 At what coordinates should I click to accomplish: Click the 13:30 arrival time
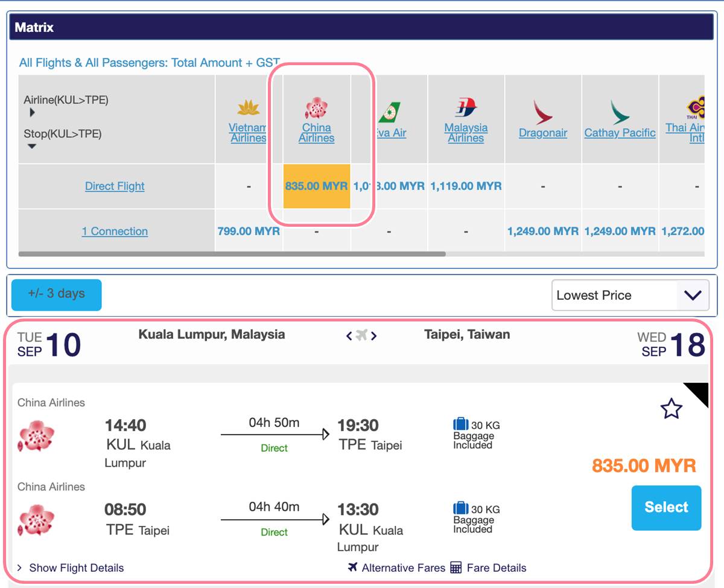[x=358, y=509]
